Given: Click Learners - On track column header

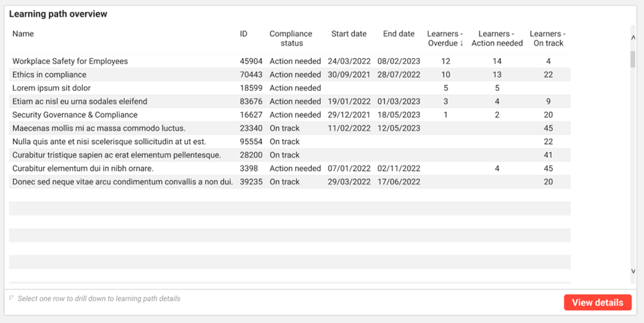Looking at the screenshot, I should click(x=548, y=39).
